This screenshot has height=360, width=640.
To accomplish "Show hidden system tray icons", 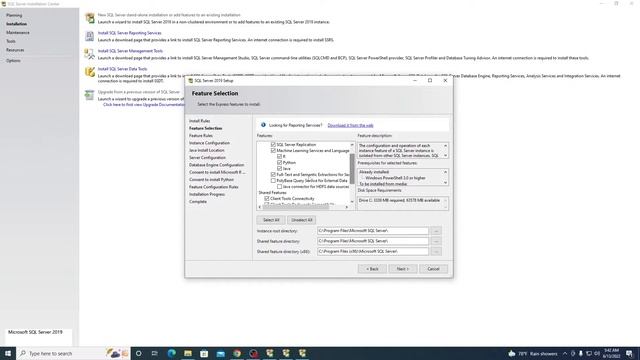I will coord(565,353).
